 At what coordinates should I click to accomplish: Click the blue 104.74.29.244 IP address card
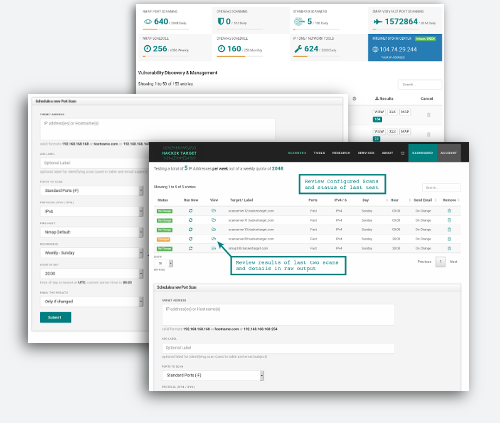click(x=405, y=47)
